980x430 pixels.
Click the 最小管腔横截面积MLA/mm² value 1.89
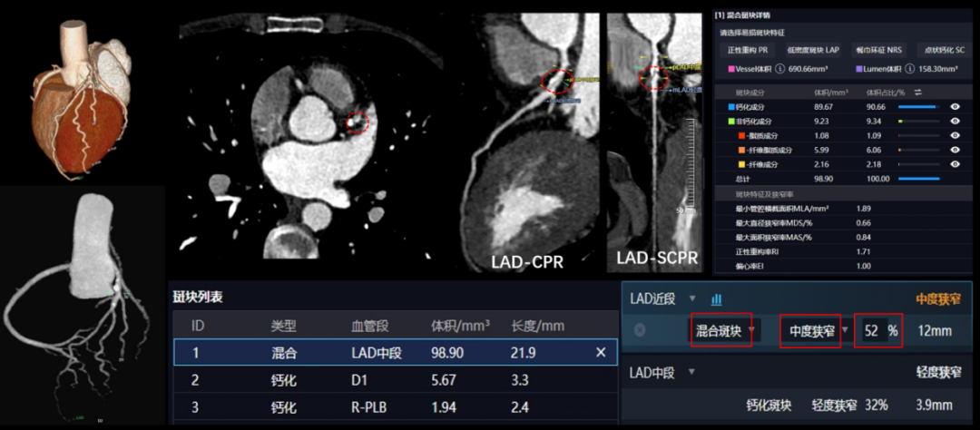863,209
